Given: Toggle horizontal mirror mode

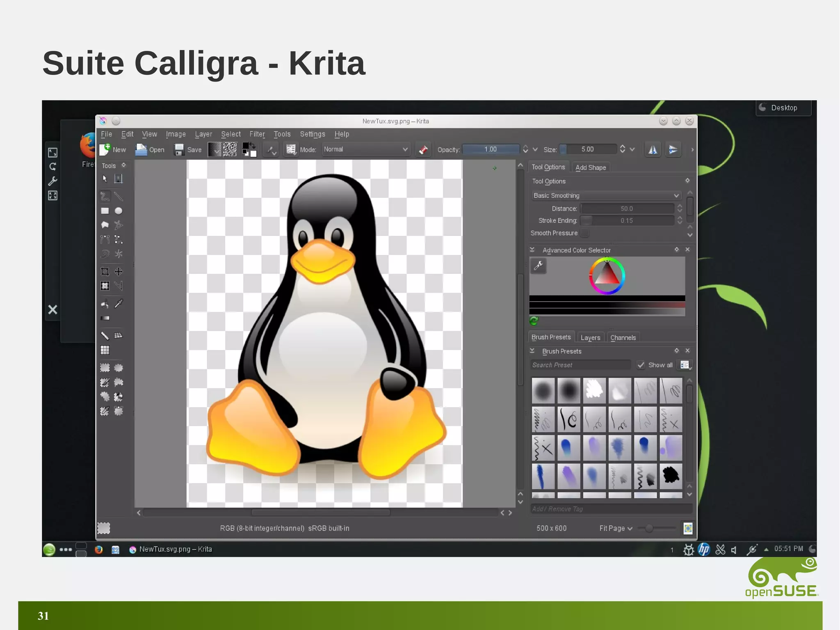Looking at the screenshot, I should pyautogui.click(x=653, y=149).
